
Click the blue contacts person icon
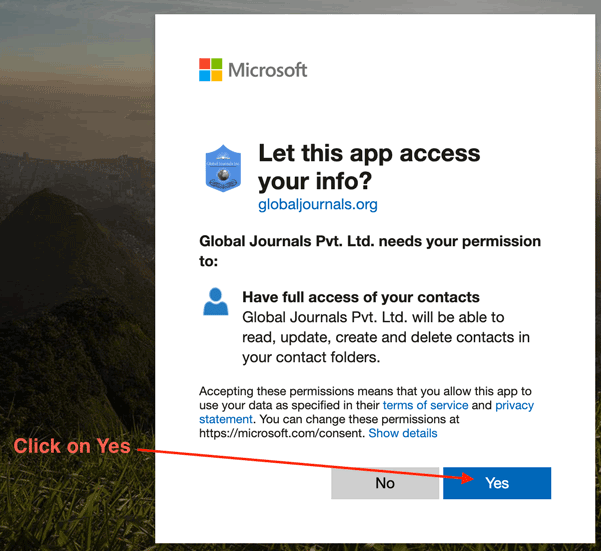[216, 301]
